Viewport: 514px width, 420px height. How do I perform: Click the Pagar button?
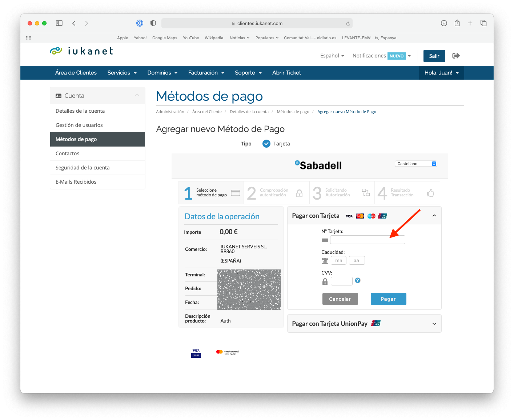(x=388, y=299)
